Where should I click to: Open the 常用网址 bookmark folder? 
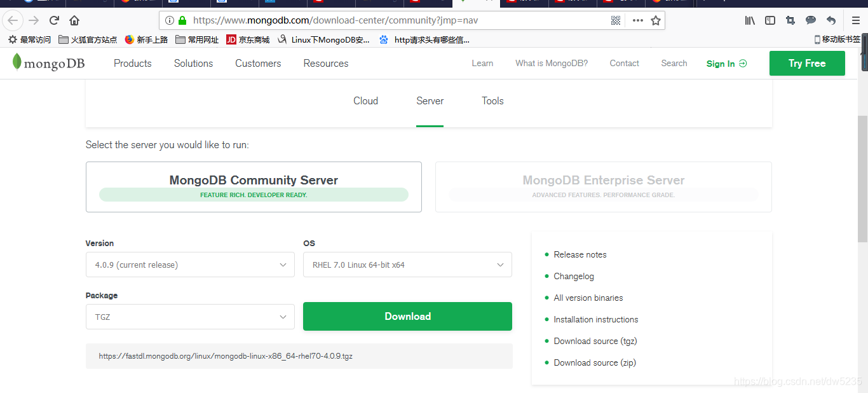coord(197,39)
